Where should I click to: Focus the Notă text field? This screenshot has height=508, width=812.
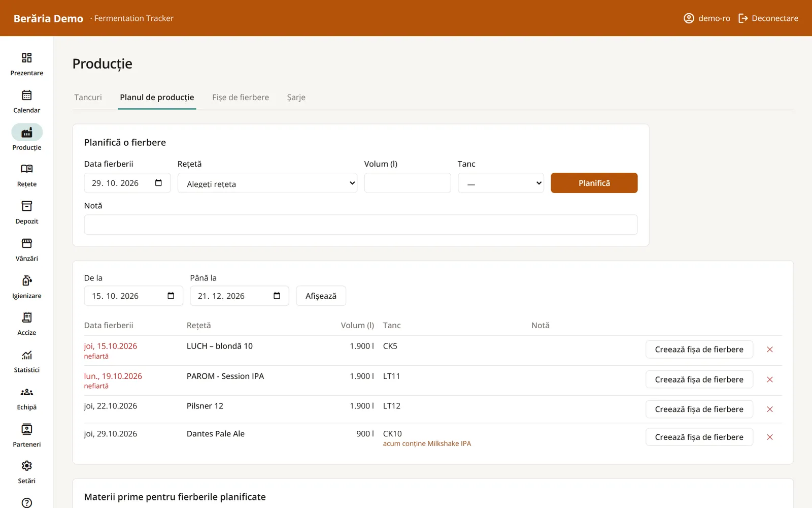point(361,225)
